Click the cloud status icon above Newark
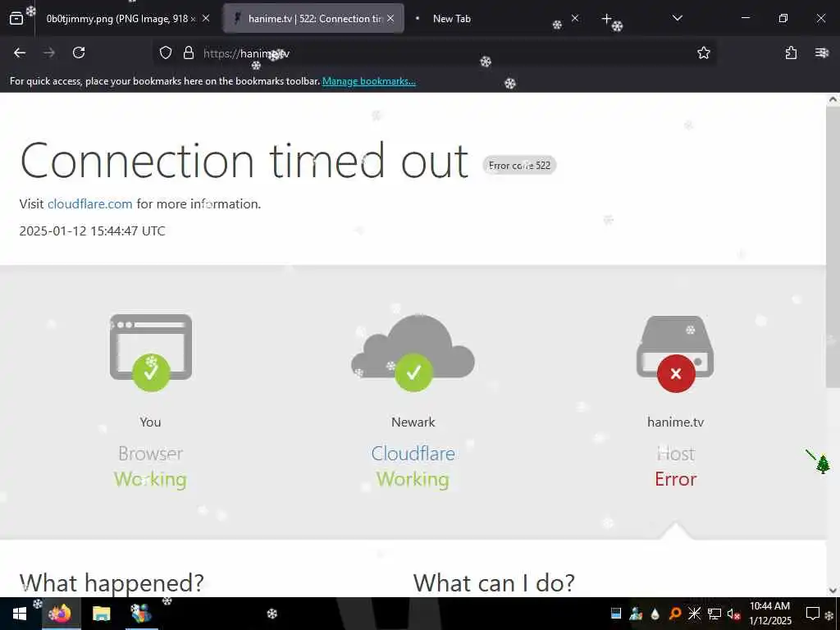This screenshot has width=840, height=630. (413, 352)
